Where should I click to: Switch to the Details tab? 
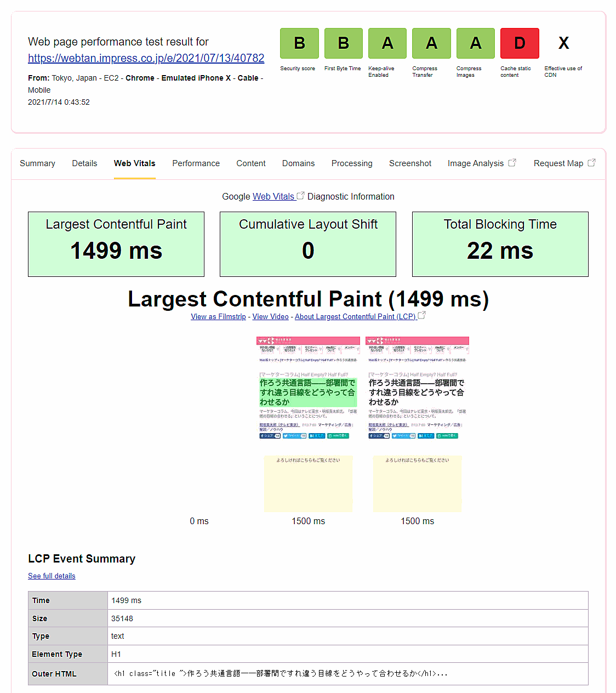(x=84, y=163)
